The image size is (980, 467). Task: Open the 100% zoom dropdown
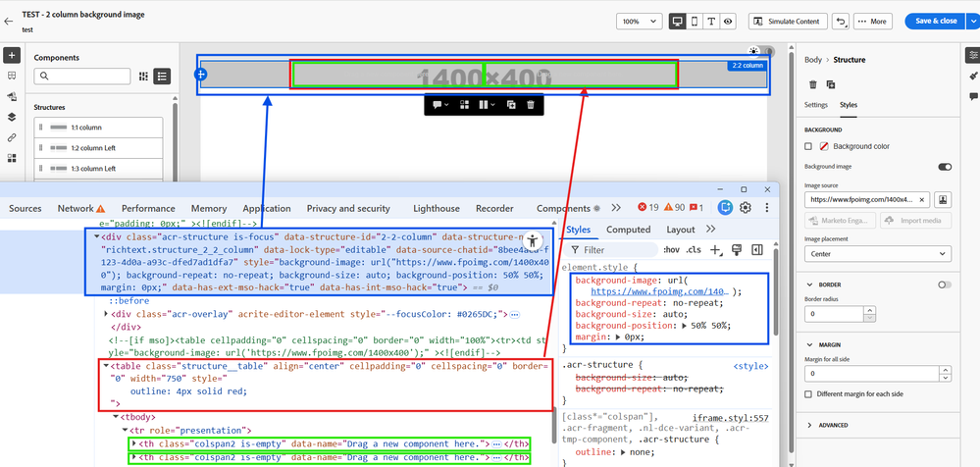pyautogui.click(x=639, y=22)
